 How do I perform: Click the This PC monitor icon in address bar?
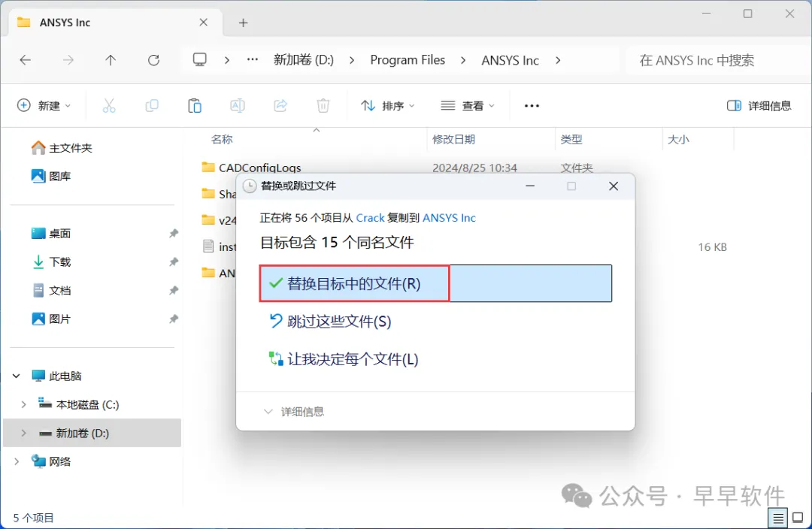(200, 60)
